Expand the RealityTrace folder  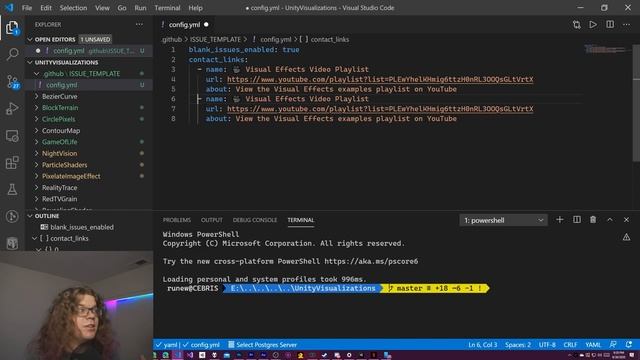[37, 188]
